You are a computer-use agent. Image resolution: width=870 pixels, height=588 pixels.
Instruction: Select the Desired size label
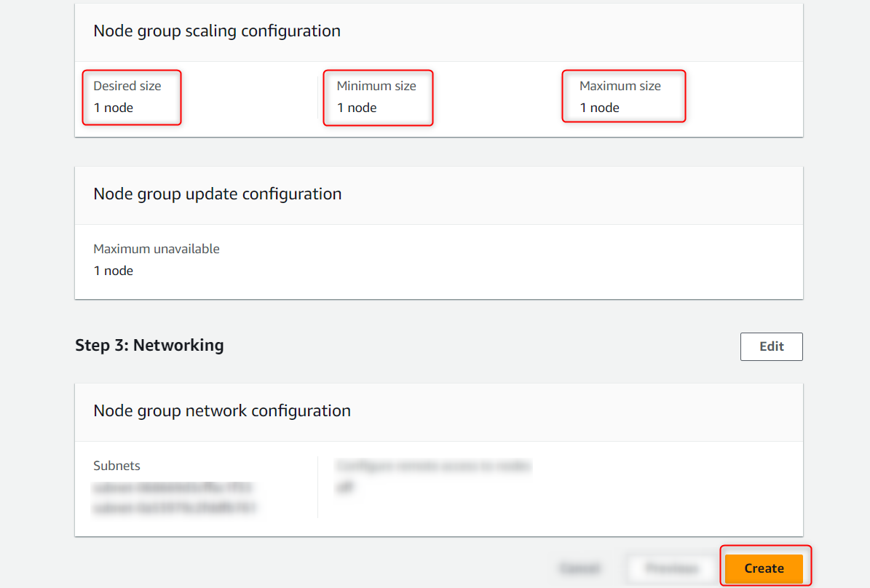point(127,86)
